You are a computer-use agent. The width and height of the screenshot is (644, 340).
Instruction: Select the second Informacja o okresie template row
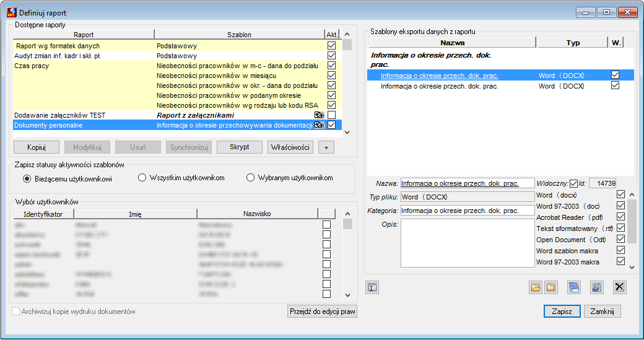[500, 86]
